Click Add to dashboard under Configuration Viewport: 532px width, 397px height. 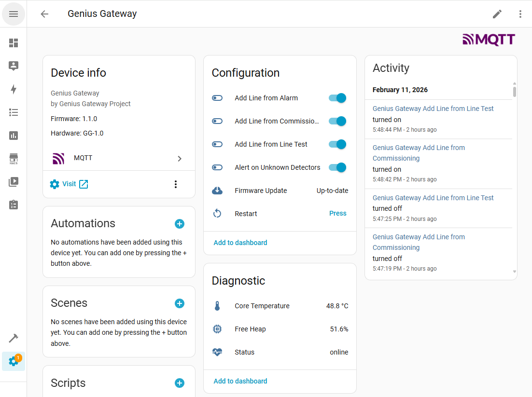[240, 243]
